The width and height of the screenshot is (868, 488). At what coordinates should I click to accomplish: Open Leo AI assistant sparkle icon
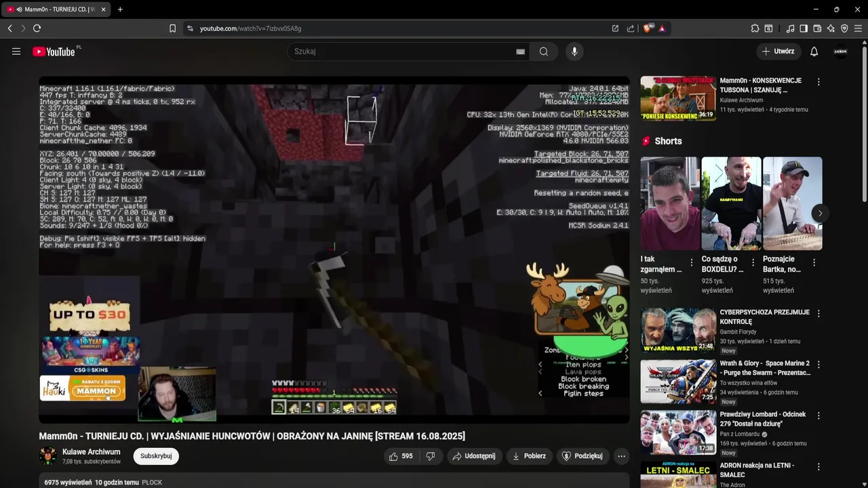click(x=831, y=28)
